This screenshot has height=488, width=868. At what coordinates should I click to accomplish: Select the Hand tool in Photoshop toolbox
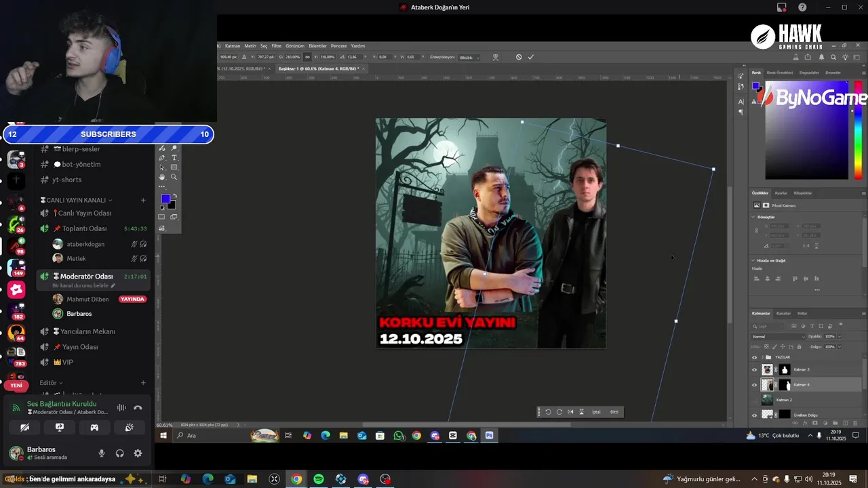(162, 177)
